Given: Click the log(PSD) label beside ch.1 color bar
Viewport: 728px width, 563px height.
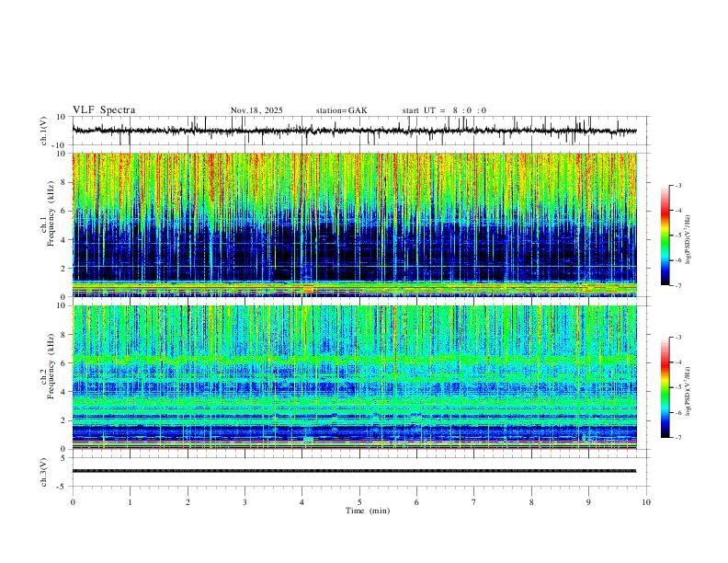Looking at the screenshot, I should click(688, 239).
